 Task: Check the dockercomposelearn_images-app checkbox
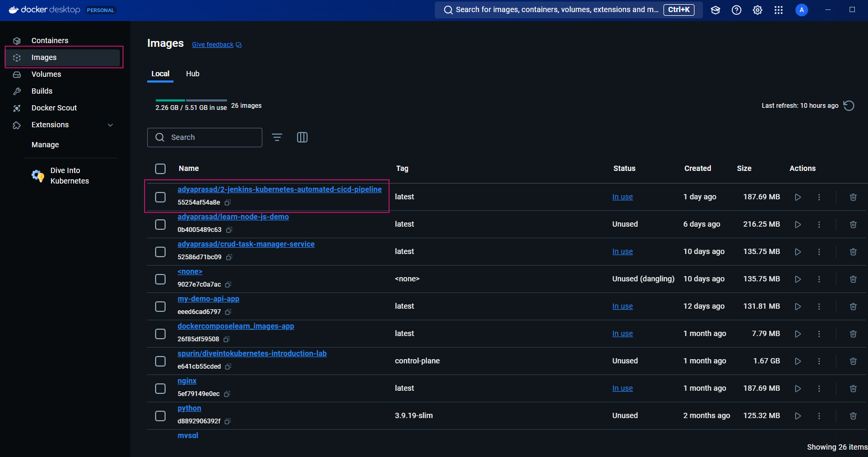coord(160,334)
